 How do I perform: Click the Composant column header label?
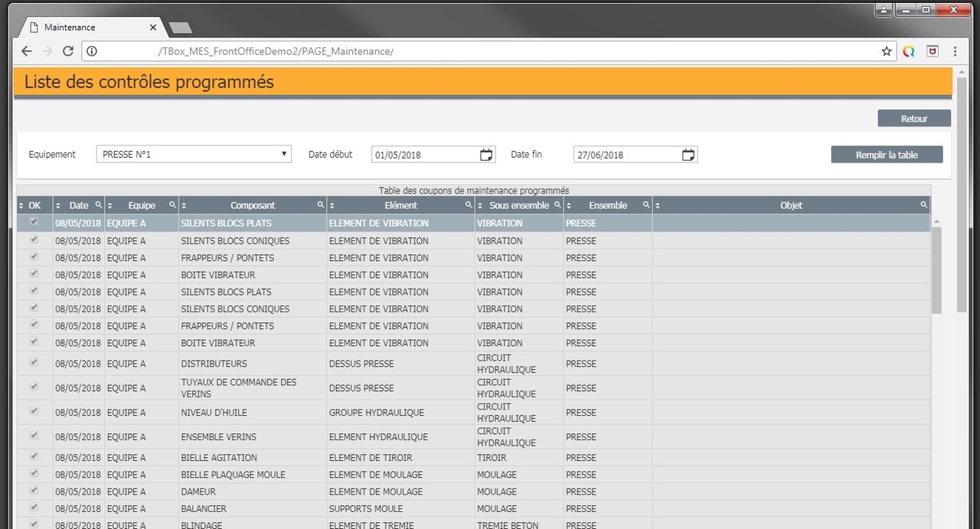(x=253, y=205)
